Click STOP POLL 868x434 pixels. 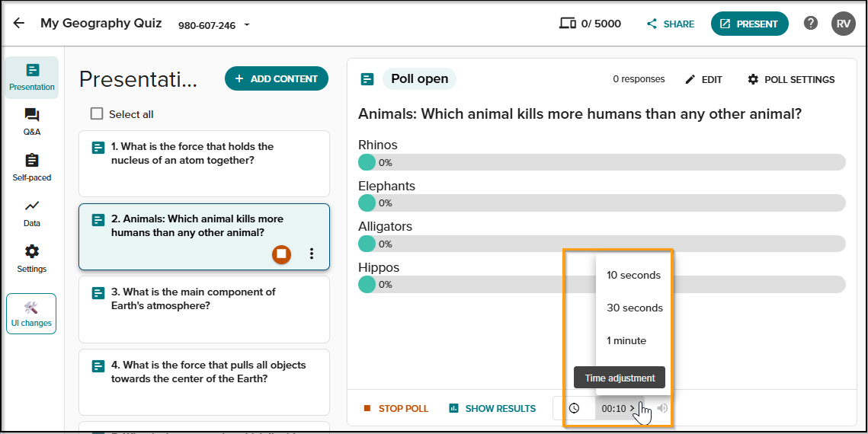(x=396, y=409)
